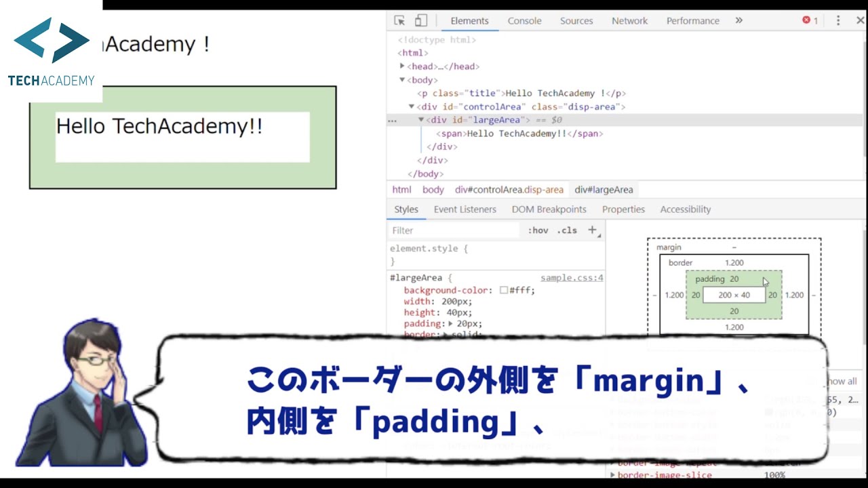The height and width of the screenshot is (488, 868).
Task: Click the ellipsis beside the largeArea DOM node
Action: click(x=392, y=120)
